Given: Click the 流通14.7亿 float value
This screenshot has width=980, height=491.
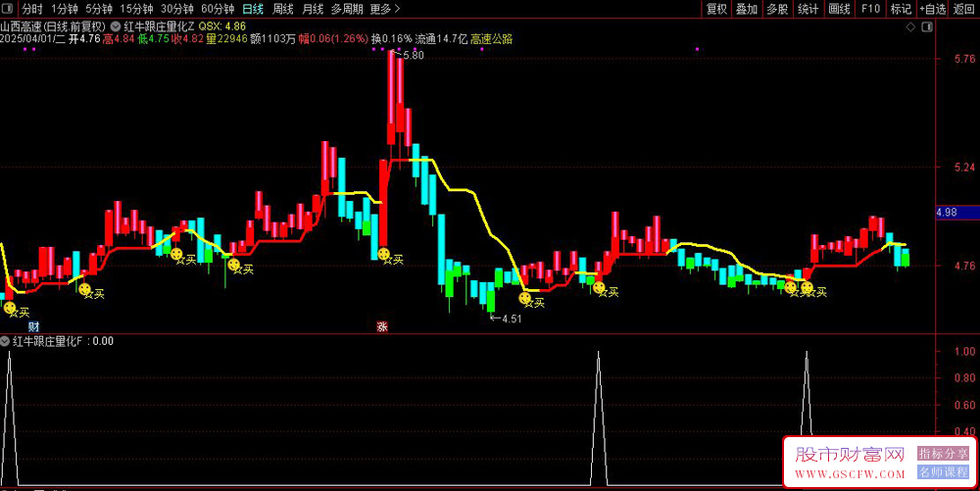Looking at the screenshot, I should [x=441, y=39].
